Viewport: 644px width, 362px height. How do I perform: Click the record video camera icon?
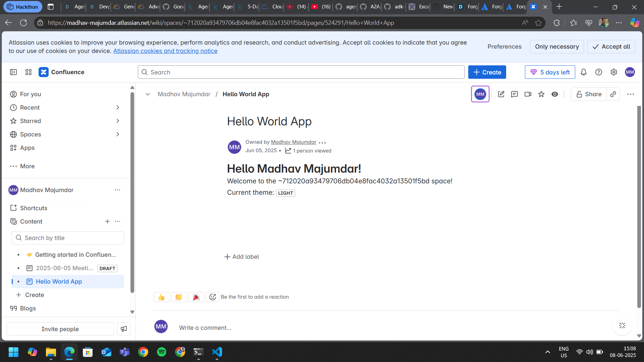tap(528, 94)
